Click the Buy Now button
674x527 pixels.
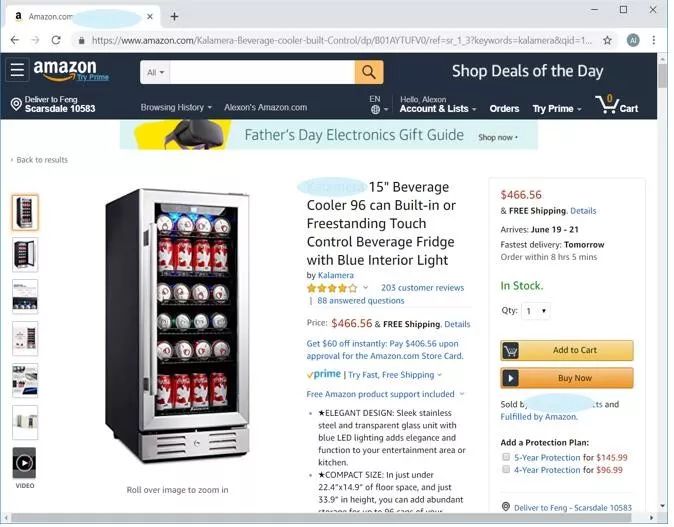tap(567, 378)
